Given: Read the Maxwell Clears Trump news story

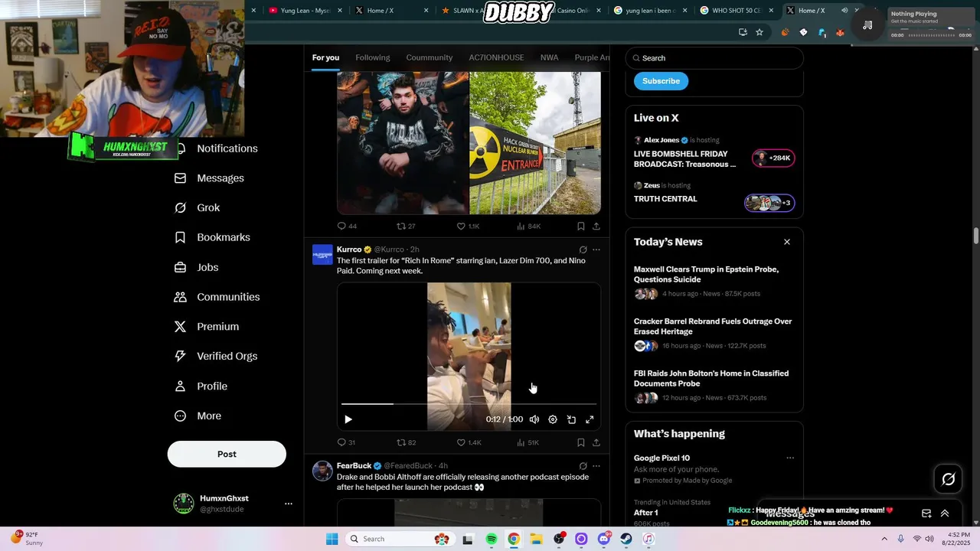Looking at the screenshot, I should tap(714, 281).
